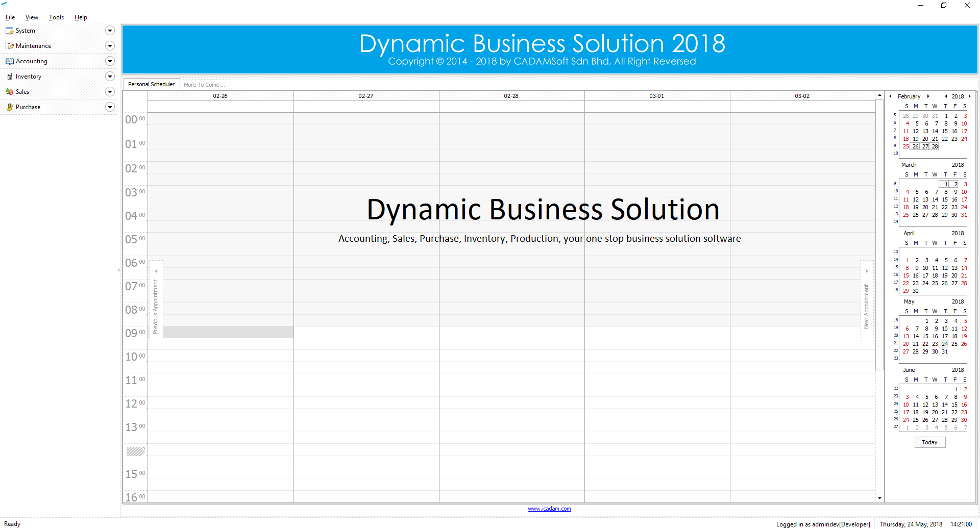Switch to the More To Come tab

[x=204, y=85]
